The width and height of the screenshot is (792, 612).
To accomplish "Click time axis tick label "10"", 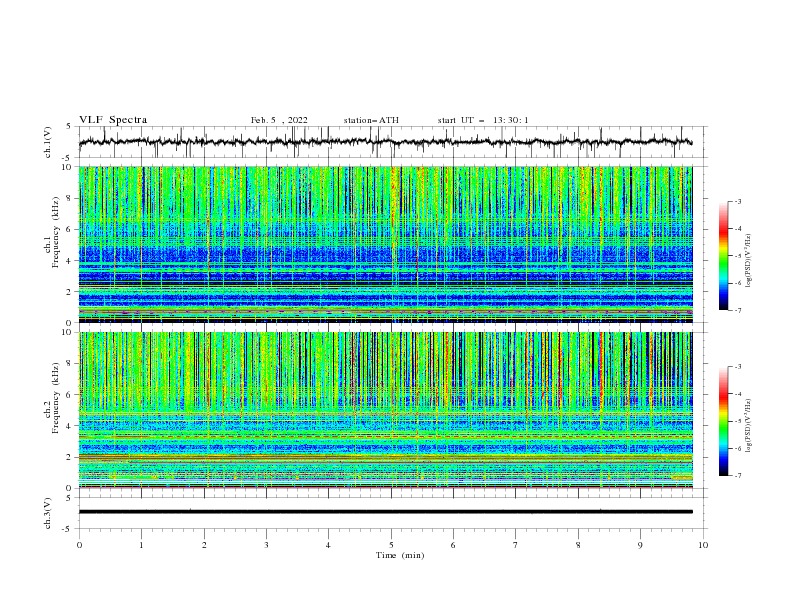I will coord(703,545).
